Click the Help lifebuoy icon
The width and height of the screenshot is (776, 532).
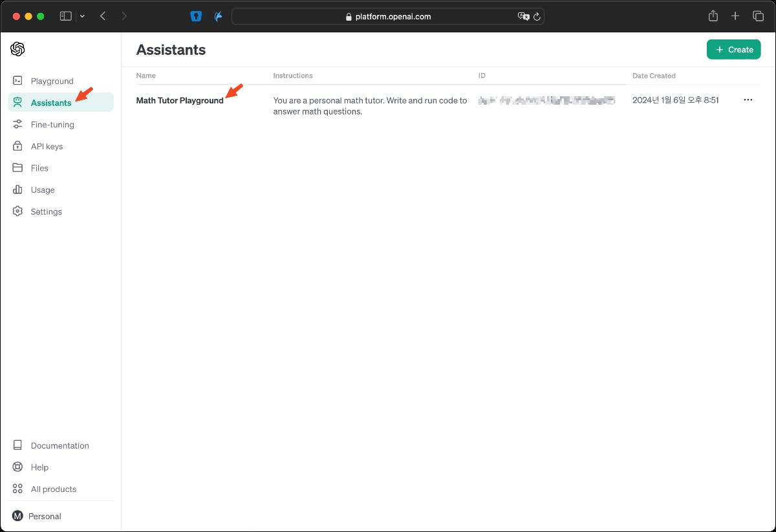(x=18, y=467)
